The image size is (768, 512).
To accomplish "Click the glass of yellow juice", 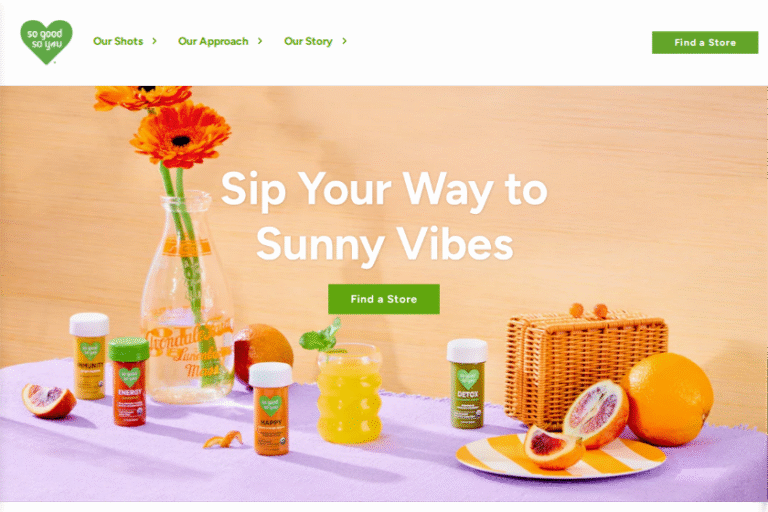I will [349, 393].
